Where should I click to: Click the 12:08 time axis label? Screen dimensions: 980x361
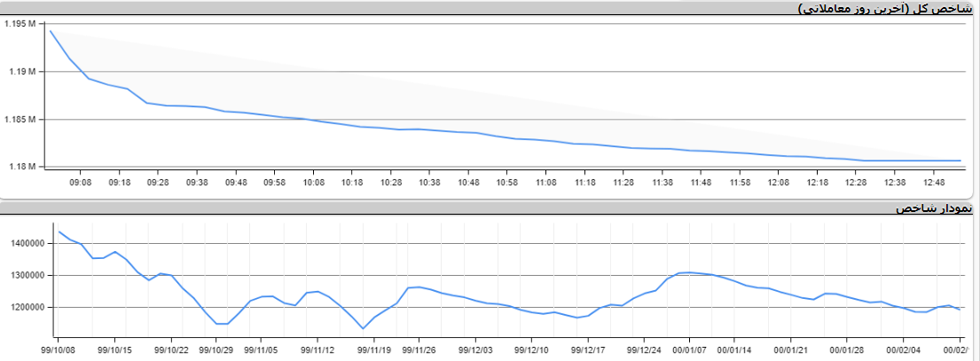point(779,182)
